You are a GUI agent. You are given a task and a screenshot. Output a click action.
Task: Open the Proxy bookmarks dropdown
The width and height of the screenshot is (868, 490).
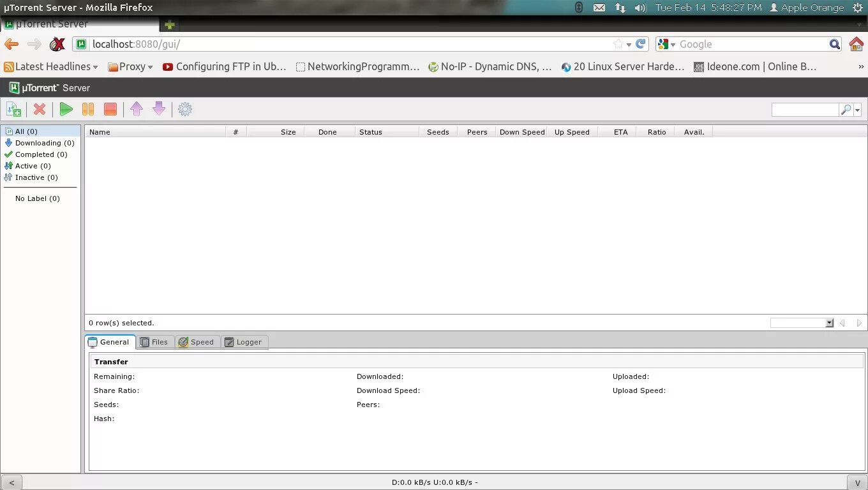click(x=130, y=66)
